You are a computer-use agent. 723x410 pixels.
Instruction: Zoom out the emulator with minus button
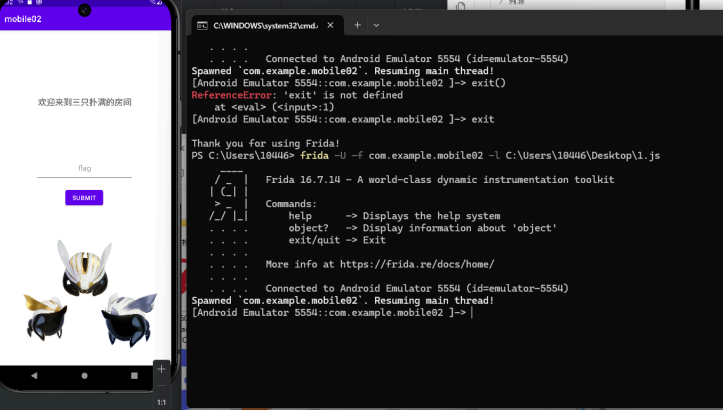pyautogui.click(x=161, y=385)
